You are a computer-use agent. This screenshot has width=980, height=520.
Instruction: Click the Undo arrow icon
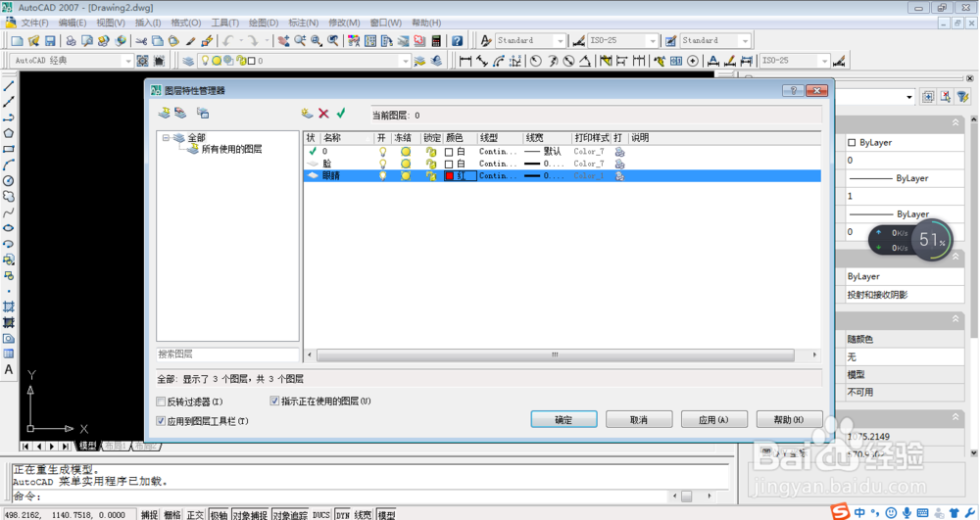[228, 40]
